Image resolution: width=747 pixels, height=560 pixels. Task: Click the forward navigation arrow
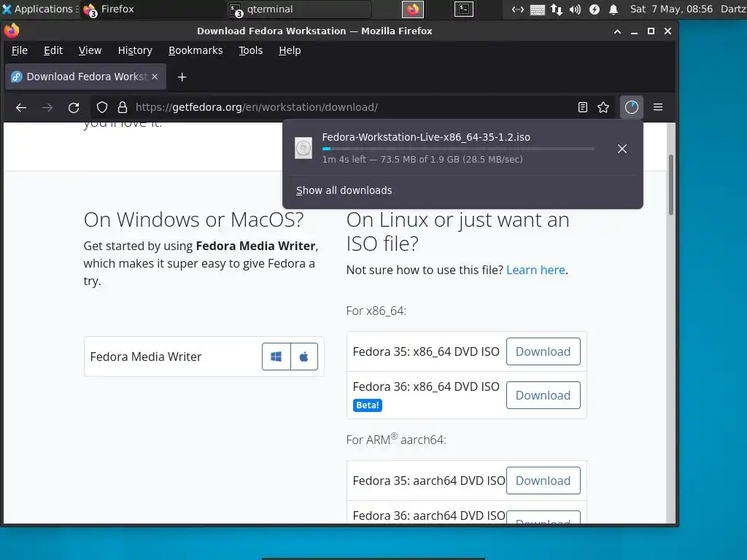pyautogui.click(x=47, y=108)
